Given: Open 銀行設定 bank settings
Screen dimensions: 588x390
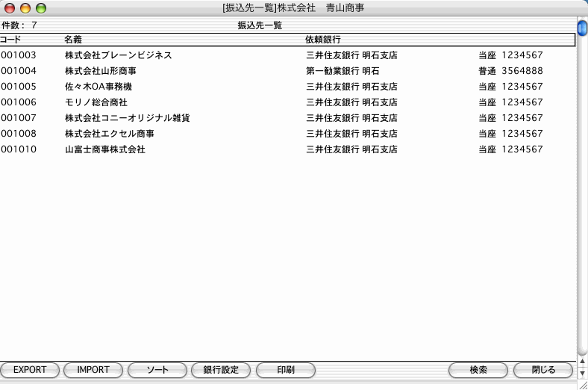Looking at the screenshot, I should point(221,370).
